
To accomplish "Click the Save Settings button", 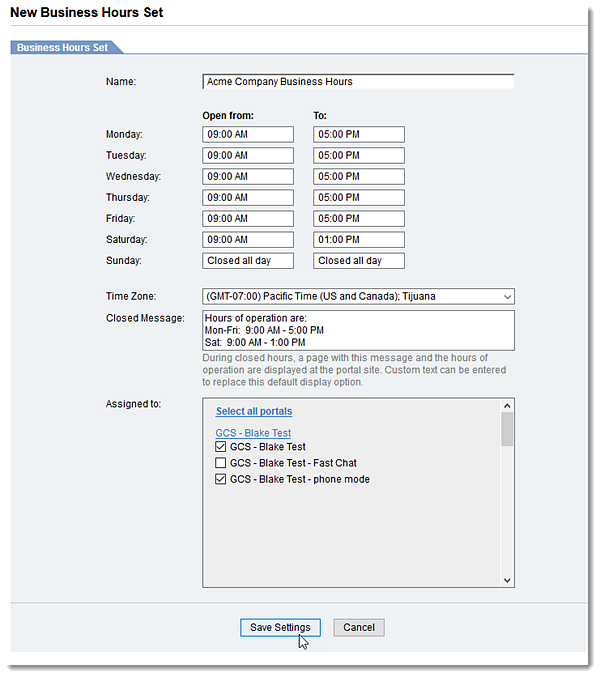I will pos(280,627).
